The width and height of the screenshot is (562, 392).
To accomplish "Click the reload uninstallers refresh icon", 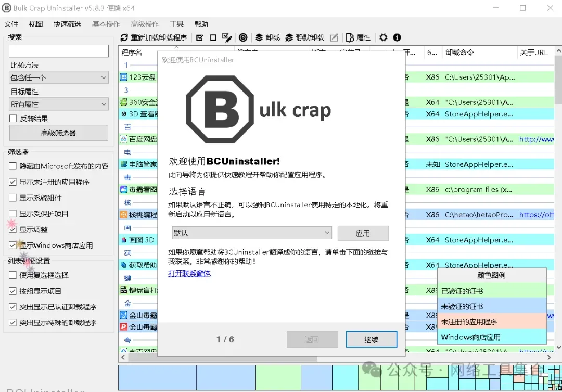I will pyautogui.click(x=124, y=37).
